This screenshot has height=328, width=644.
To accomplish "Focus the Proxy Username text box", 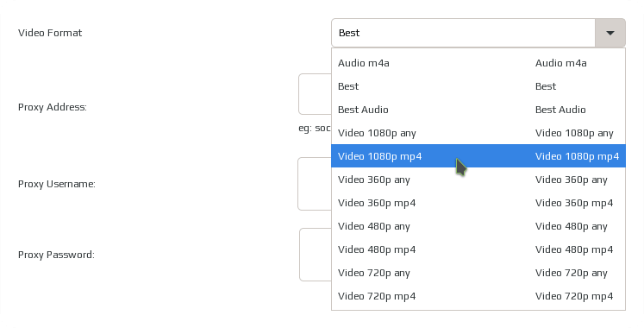I will pyautogui.click(x=315, y=184).
